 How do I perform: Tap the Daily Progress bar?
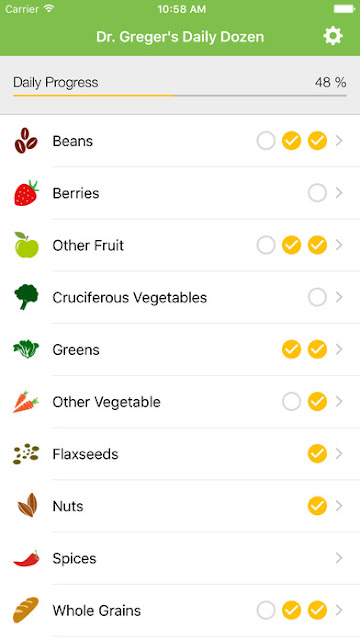[180, 96]
